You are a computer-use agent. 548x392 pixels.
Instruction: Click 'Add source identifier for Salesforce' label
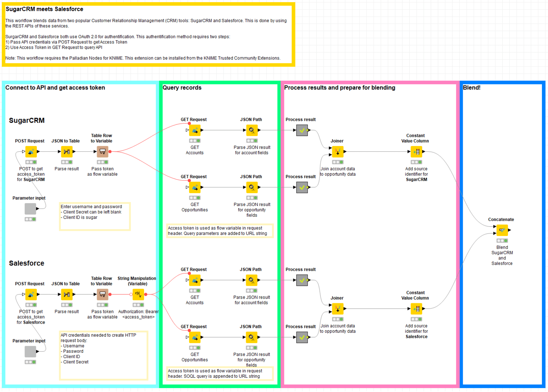point(416,331)
